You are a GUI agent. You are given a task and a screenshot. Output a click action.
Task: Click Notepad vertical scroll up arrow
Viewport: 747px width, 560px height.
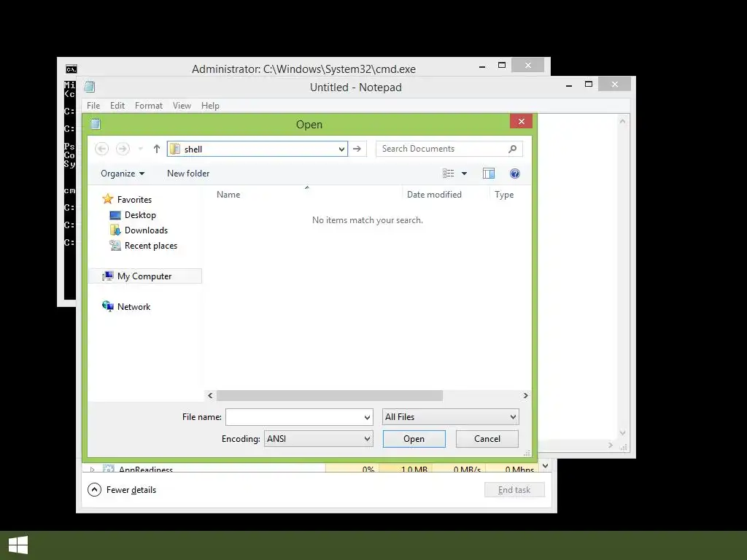[622, 122]
